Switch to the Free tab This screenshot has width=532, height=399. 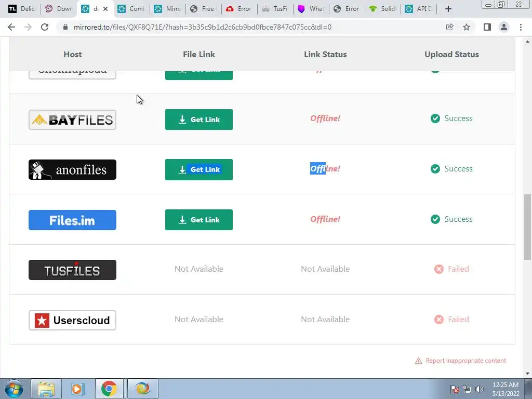204,9
